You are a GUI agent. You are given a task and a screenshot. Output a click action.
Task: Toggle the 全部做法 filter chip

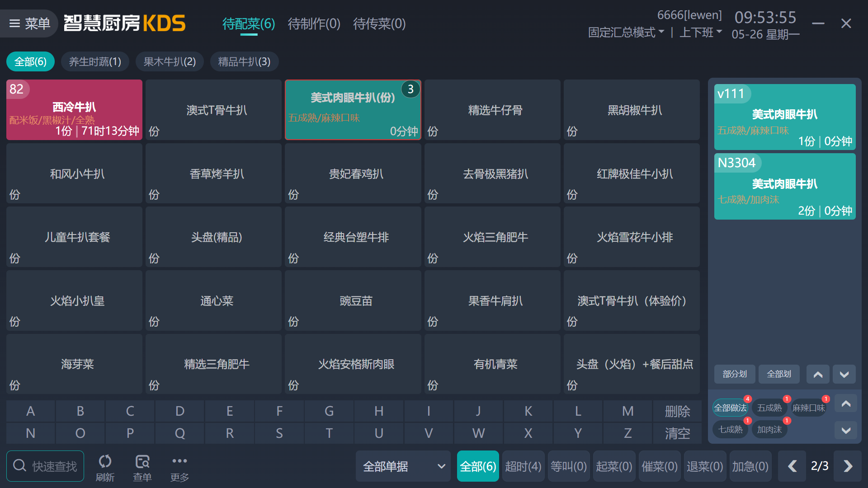click(x=730, y=408)
